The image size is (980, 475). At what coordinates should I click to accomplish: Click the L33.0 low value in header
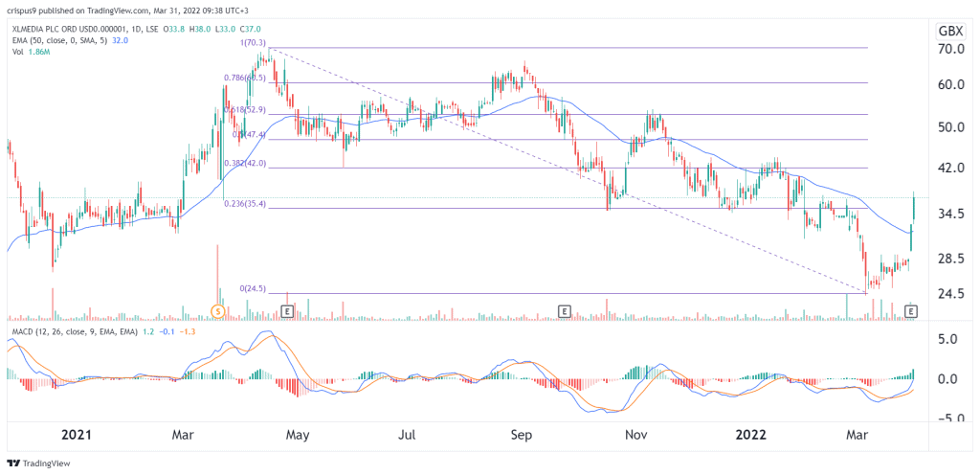click(x=224, y=30)
